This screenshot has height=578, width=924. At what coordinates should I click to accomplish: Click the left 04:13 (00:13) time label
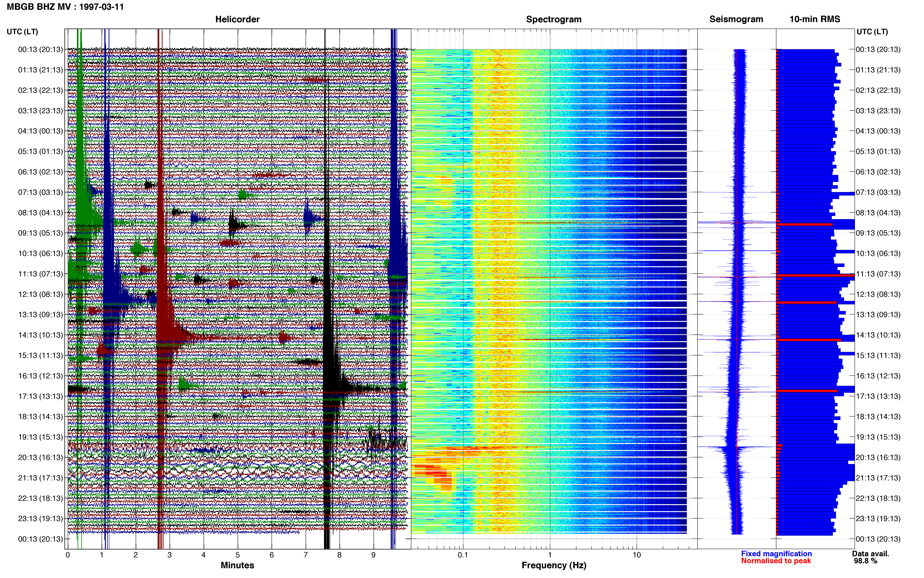pos(41,131)
